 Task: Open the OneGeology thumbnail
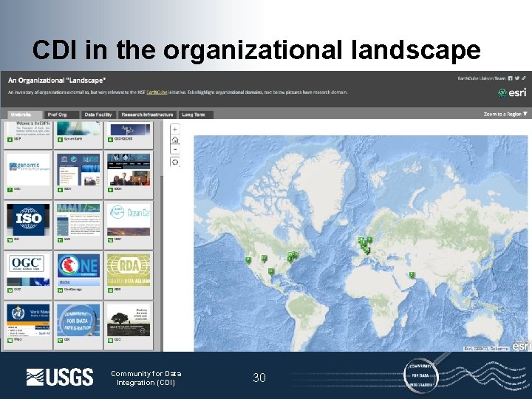tap(78, 270)
